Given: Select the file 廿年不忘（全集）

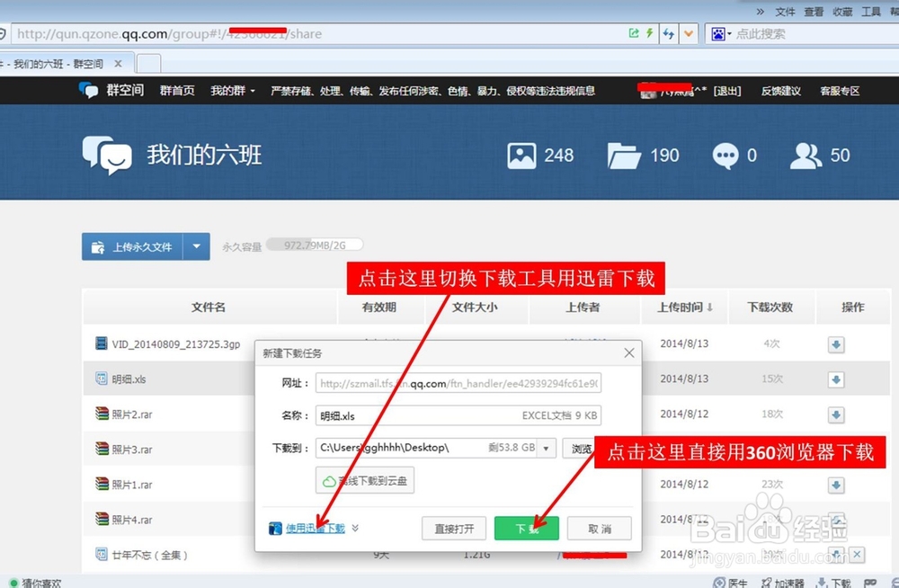Looking at the screenshot, I should tap(149, 555).
